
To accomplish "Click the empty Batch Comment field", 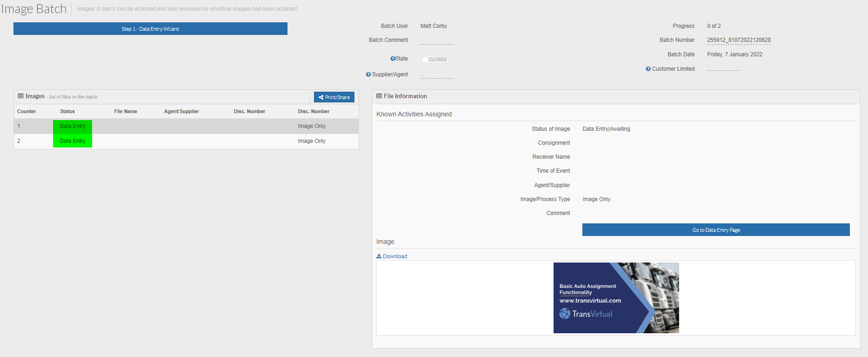I will point(437,40).
